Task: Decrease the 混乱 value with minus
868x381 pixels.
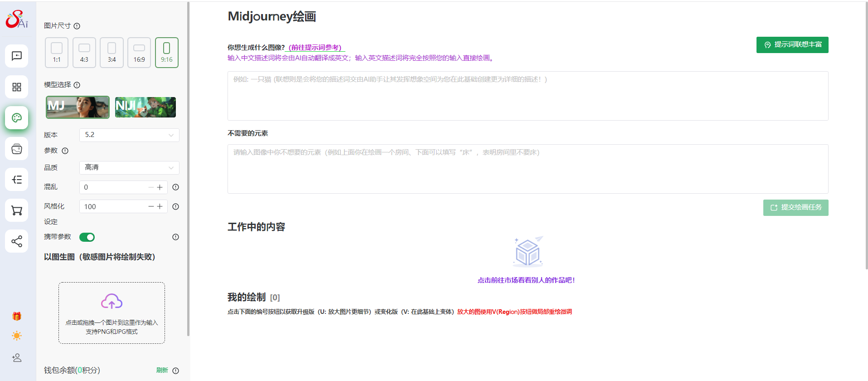Action: 151,187
